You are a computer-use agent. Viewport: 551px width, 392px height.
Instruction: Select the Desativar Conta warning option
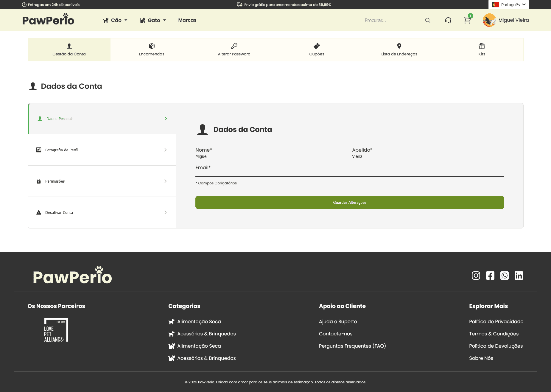pos(102,212)
